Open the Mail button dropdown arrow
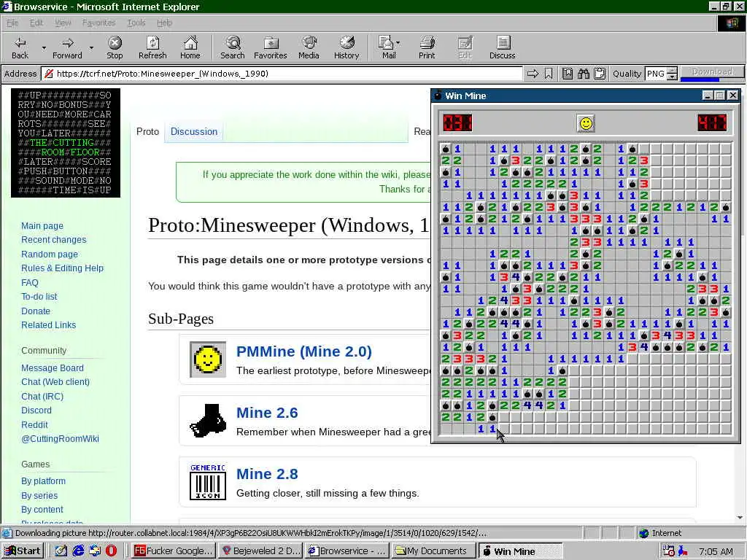The image size is (747, 560). tap(398, 43)
